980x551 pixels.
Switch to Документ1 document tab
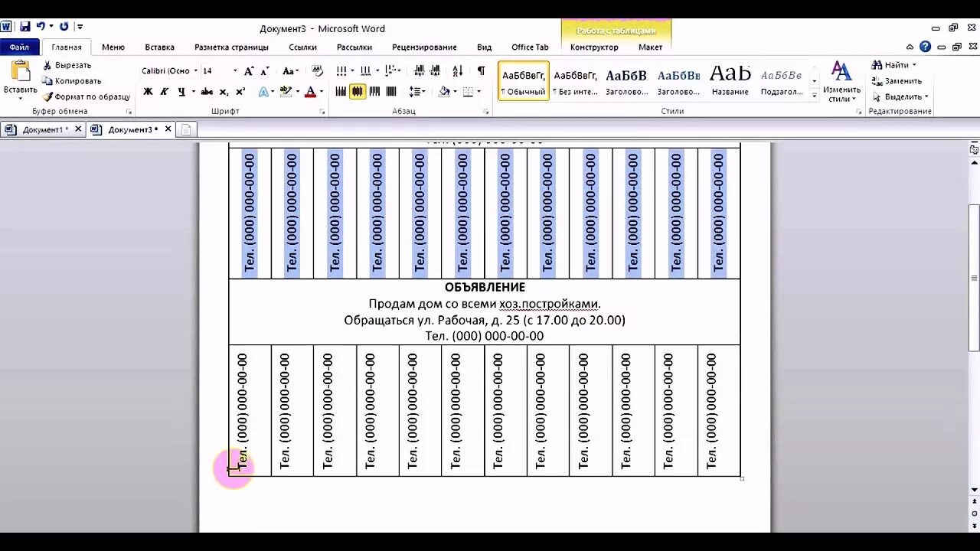(42, 130)
